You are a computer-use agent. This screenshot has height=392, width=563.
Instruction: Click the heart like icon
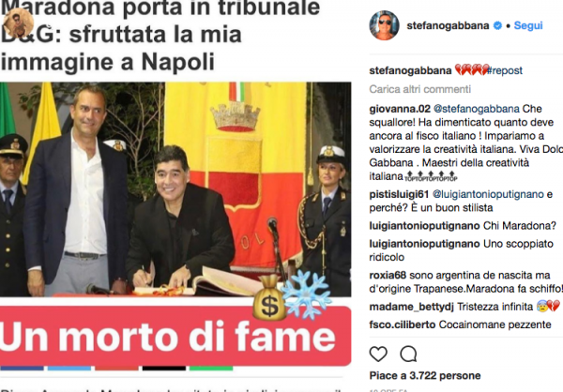[378, 354]
